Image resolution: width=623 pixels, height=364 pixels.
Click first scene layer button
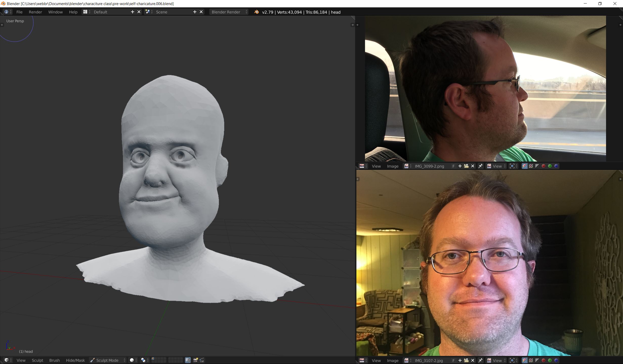tap(153, 359)
